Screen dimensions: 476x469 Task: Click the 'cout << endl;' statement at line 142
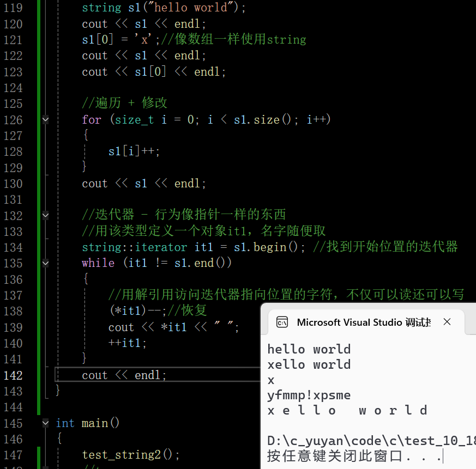coord(124,375)
